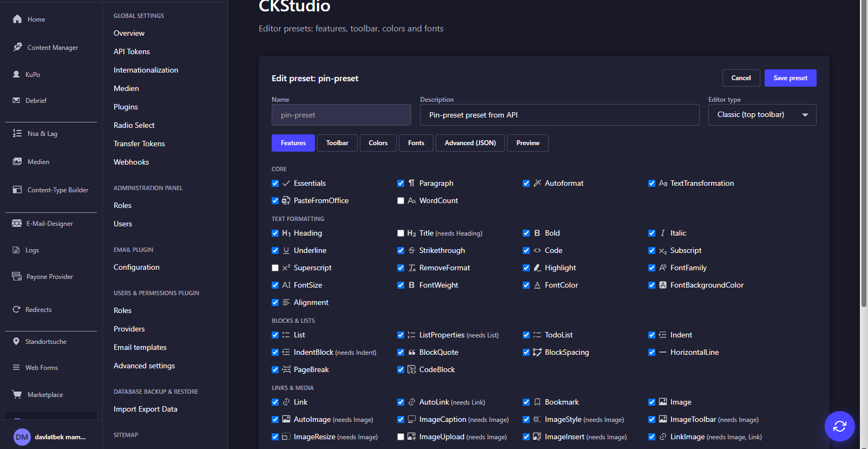This screenshot has height=449, width=868.
Task: Go to Transfer Tokens settings
Action: [139, 144]
